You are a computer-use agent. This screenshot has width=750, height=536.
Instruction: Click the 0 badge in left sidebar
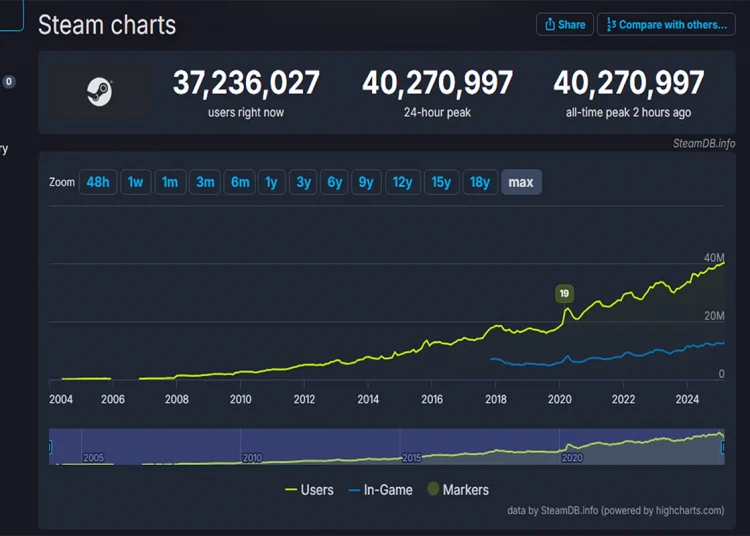point(9,82)
